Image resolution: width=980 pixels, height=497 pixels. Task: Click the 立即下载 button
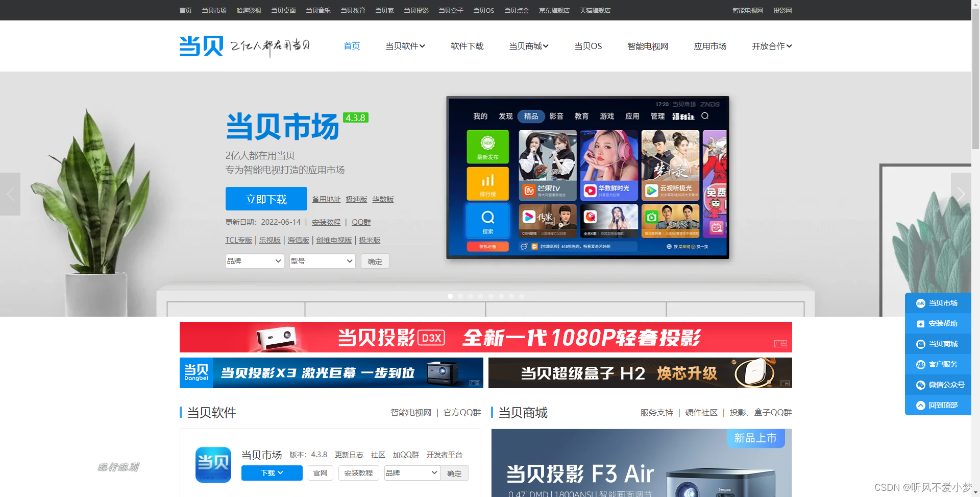click(266, 199)
